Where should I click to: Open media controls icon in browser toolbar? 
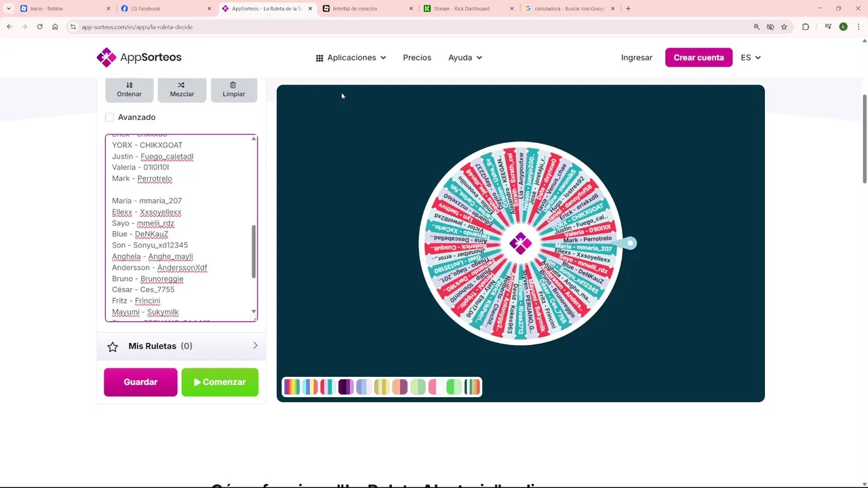pos(828,26)
